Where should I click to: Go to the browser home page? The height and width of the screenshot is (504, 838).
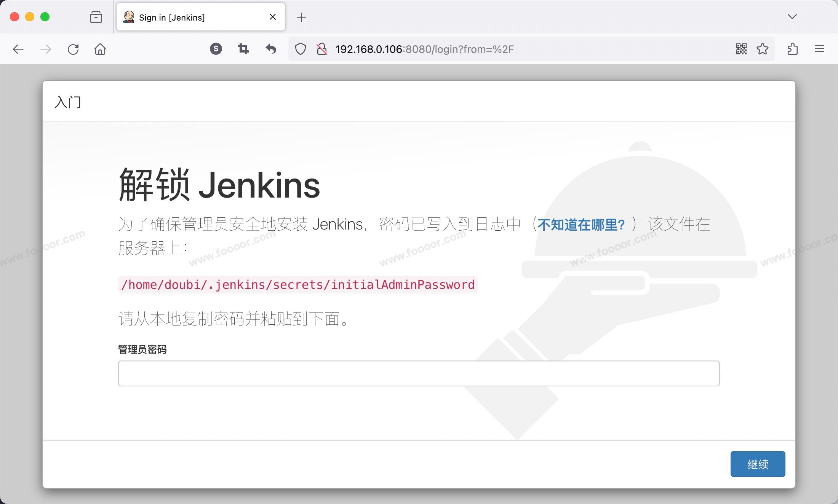click(100, 49)
